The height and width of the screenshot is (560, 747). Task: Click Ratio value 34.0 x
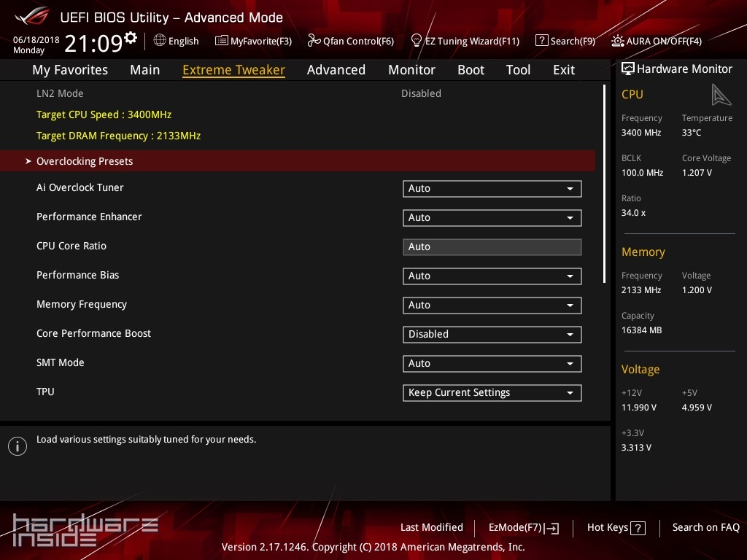tap(633, 213)
